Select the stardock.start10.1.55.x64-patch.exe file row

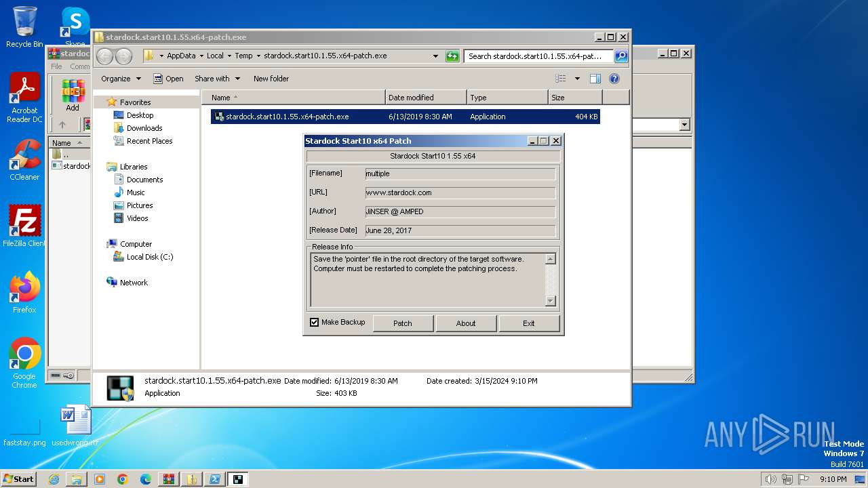pos(405,117)
